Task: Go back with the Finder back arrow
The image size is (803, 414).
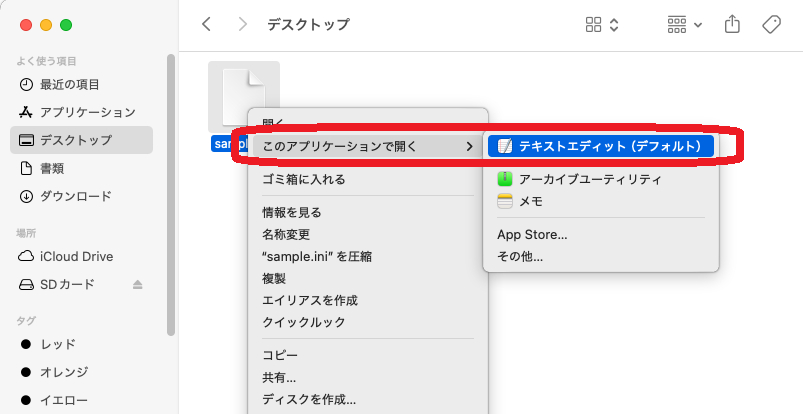Action: [x=206, y=24]
